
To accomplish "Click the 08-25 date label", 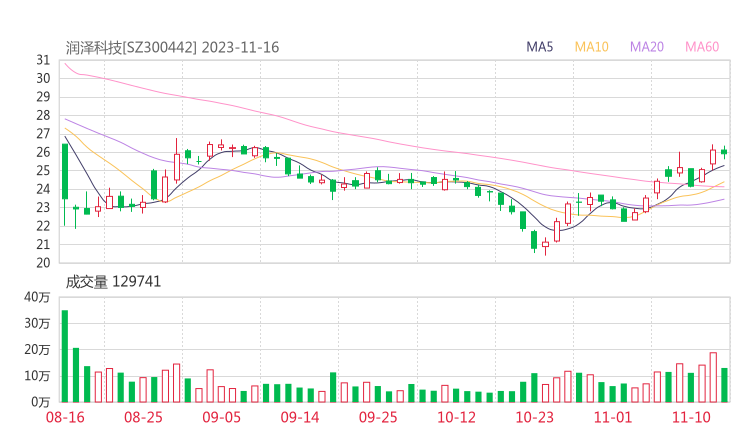I will pos(143,417).
